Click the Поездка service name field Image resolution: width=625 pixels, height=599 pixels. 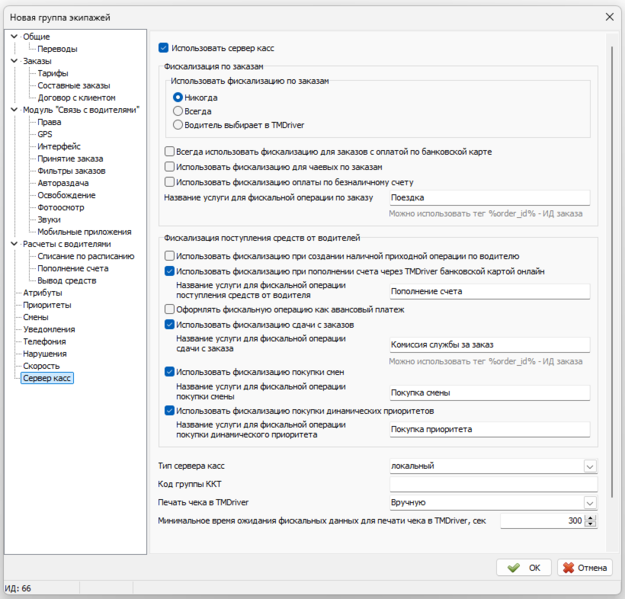[489, 198]
